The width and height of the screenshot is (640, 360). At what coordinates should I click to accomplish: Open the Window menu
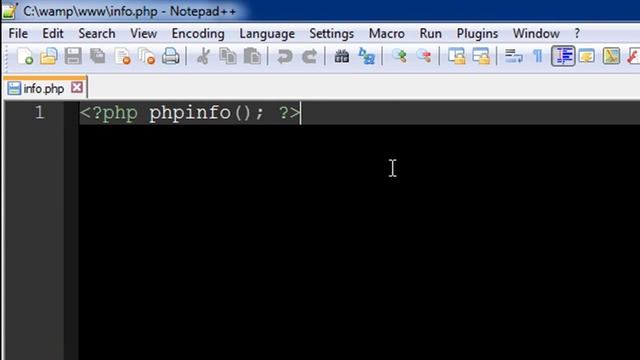pos(536,33)
